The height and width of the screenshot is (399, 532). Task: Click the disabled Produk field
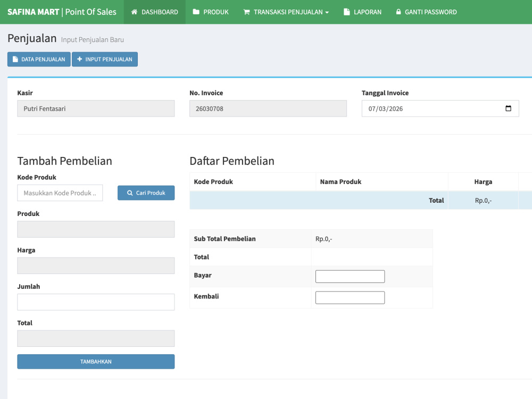pos(96,229)
